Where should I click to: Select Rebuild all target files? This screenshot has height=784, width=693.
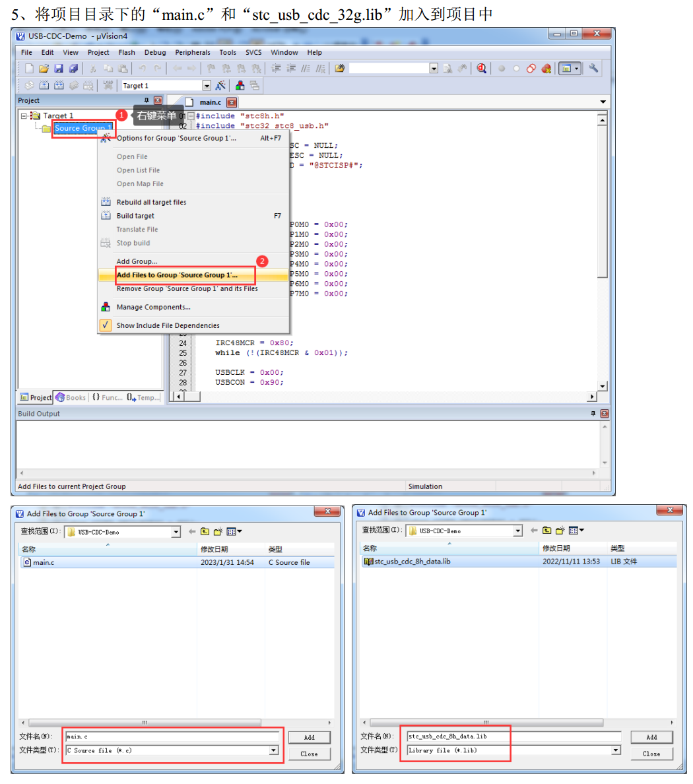[193, 202]
